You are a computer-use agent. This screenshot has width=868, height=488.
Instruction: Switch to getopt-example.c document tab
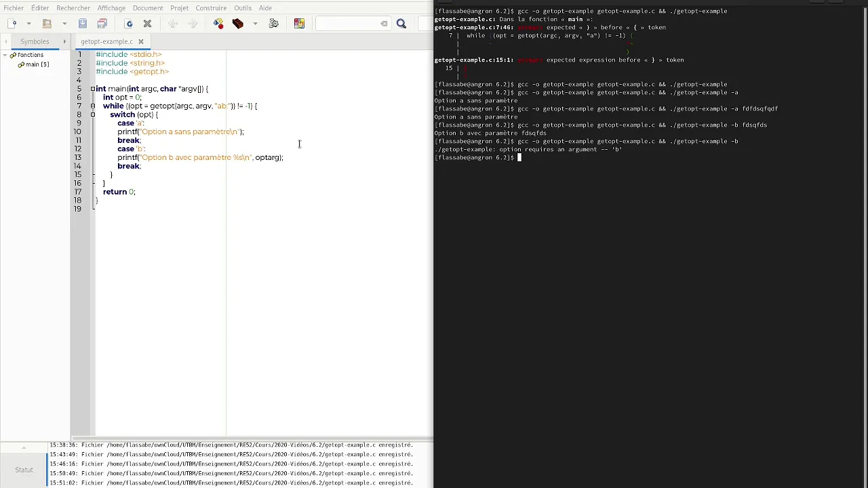point(106,41)
